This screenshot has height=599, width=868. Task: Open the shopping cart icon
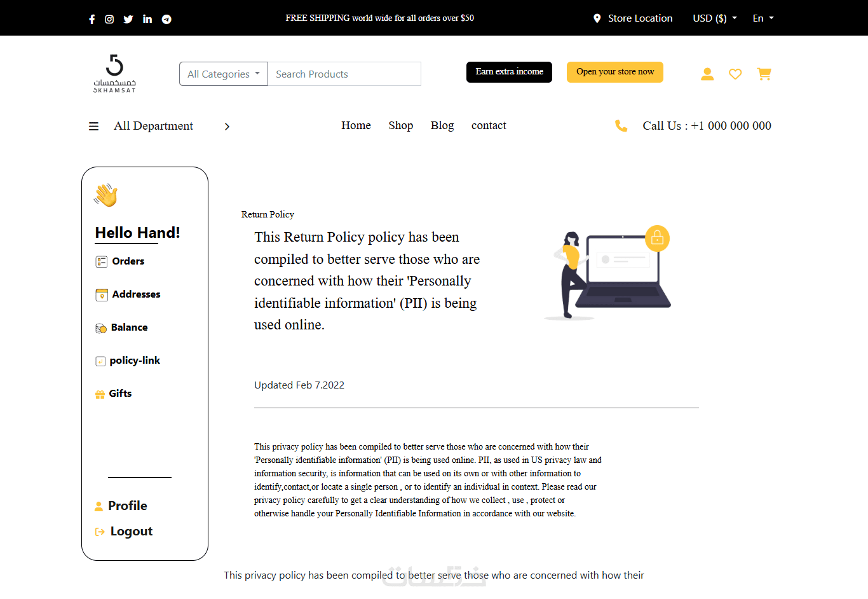764,74
